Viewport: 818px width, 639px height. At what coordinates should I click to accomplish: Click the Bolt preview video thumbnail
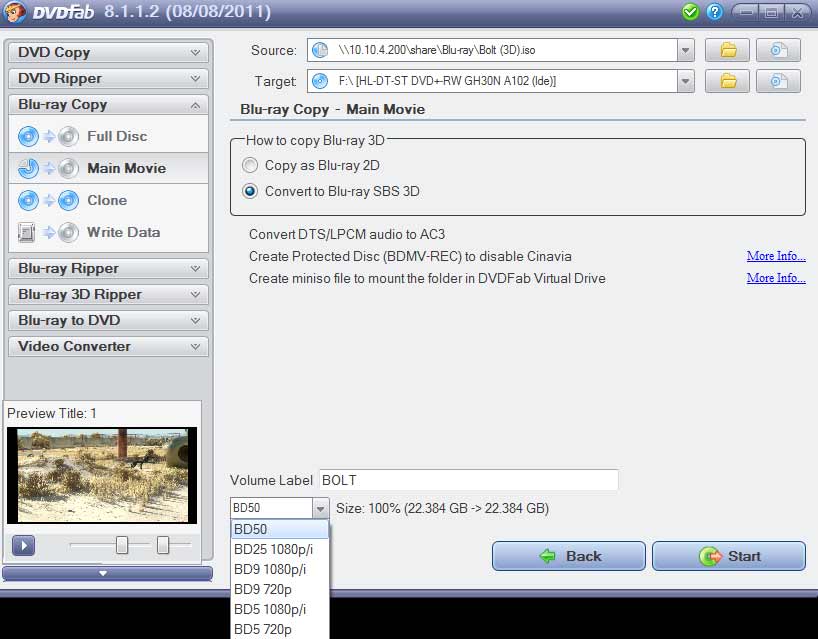(x=102, y=475)
